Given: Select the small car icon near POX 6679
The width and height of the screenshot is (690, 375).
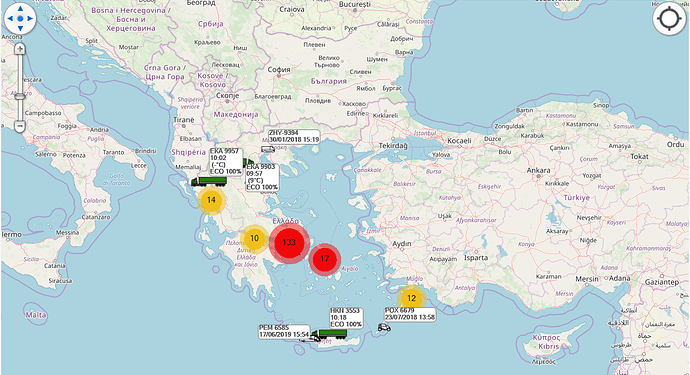Looking at the screenshot, I should point(384,327).
